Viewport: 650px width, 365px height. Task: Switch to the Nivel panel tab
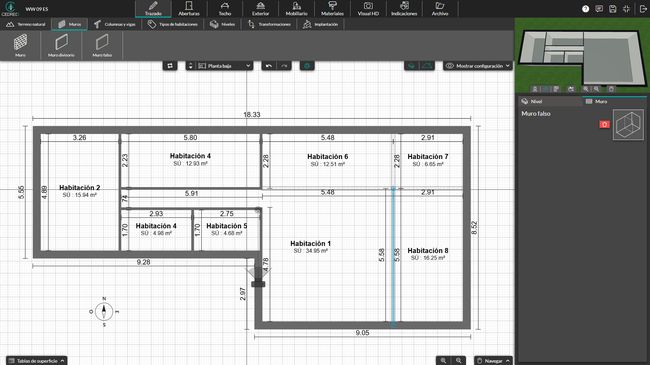pos(550,101)
